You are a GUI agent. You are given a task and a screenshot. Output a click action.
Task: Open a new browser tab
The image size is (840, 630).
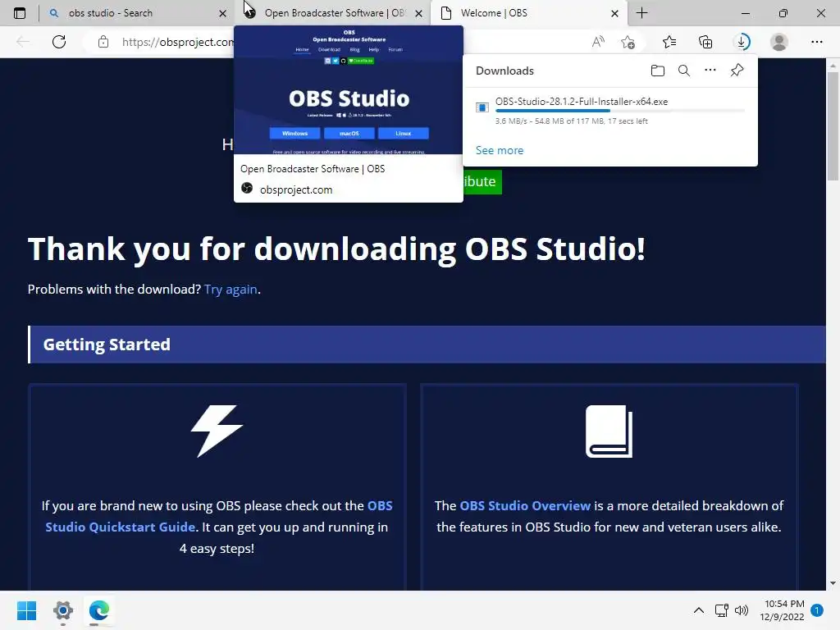pos(641,13)
